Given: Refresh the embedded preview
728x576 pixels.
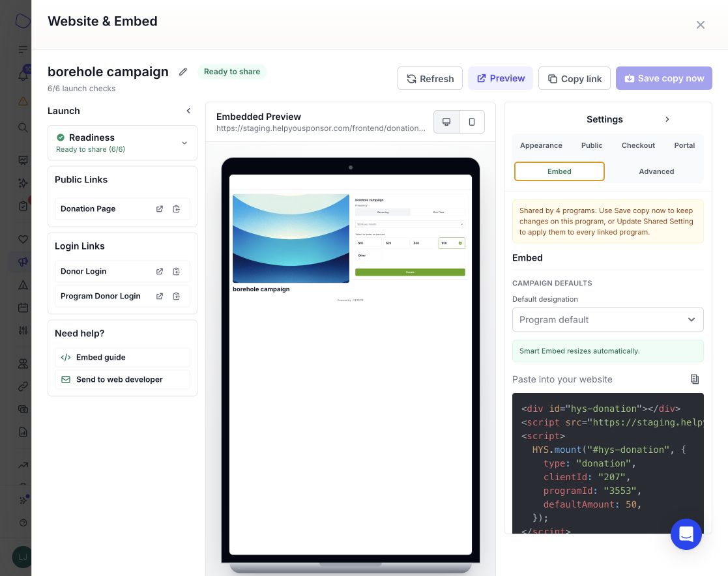Looking at the screenshot, I should click(430, 78).
